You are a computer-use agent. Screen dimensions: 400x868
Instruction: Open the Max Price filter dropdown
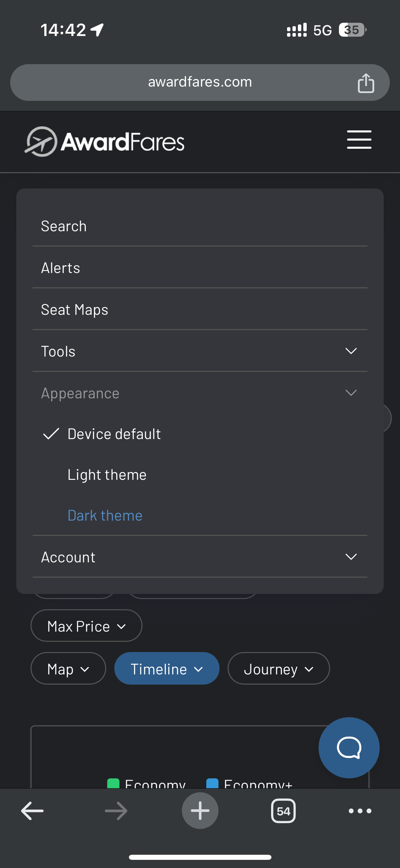pos(86,626)
